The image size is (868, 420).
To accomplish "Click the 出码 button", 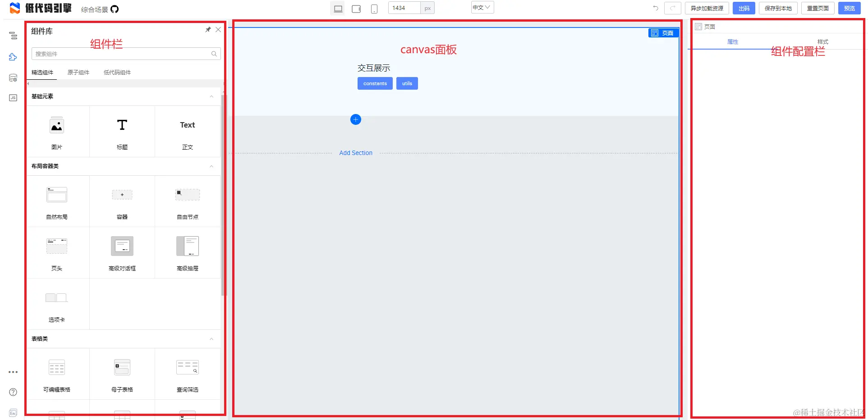I will (744, 8).
